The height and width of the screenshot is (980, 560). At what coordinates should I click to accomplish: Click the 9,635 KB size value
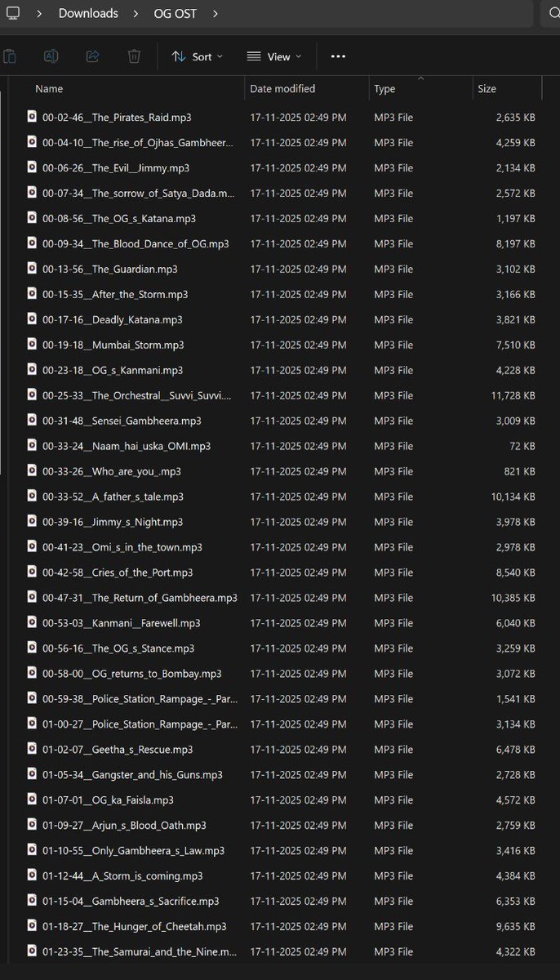[516, 926]
